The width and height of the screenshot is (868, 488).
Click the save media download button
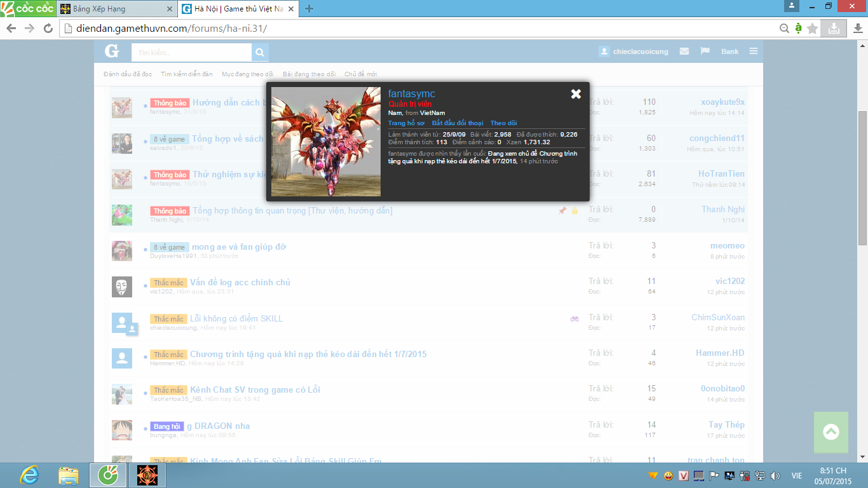click(x=832, y=28)
